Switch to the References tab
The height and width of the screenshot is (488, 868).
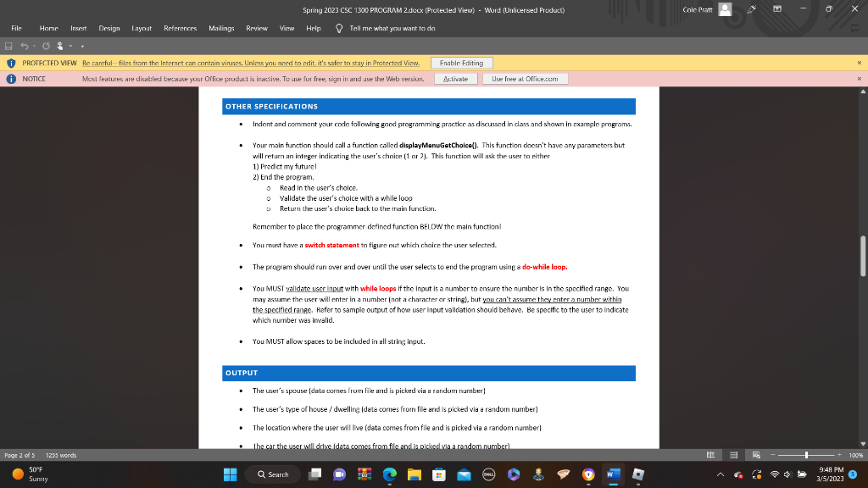[180, 27]
